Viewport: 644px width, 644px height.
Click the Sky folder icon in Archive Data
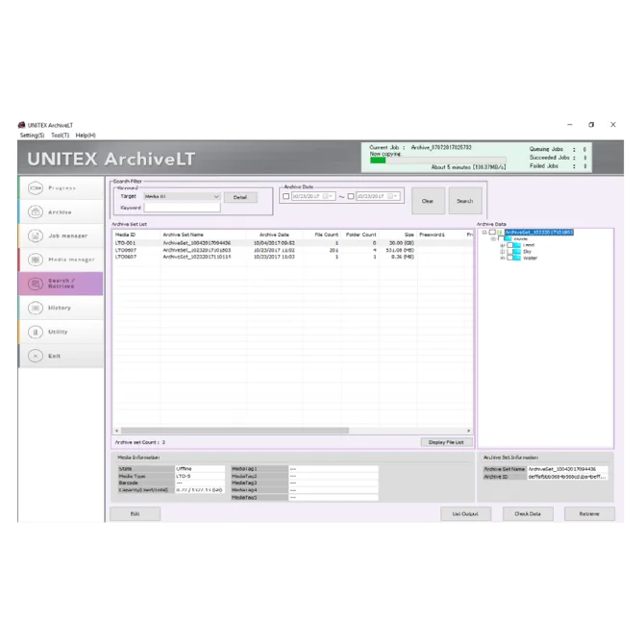517,252
